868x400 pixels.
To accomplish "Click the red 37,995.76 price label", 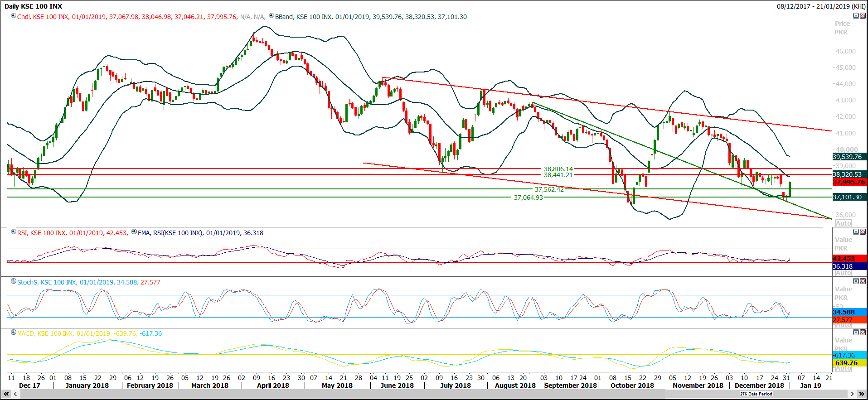I will [849, 182].
